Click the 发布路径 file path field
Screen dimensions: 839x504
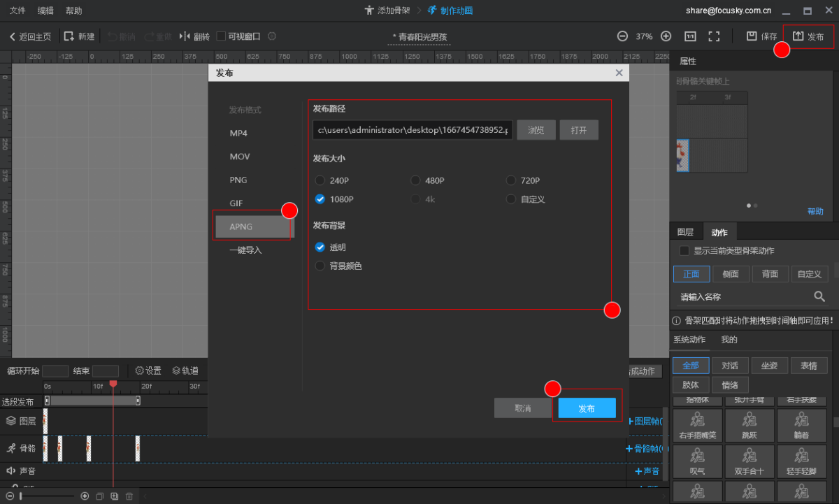[x=413, y=130]
